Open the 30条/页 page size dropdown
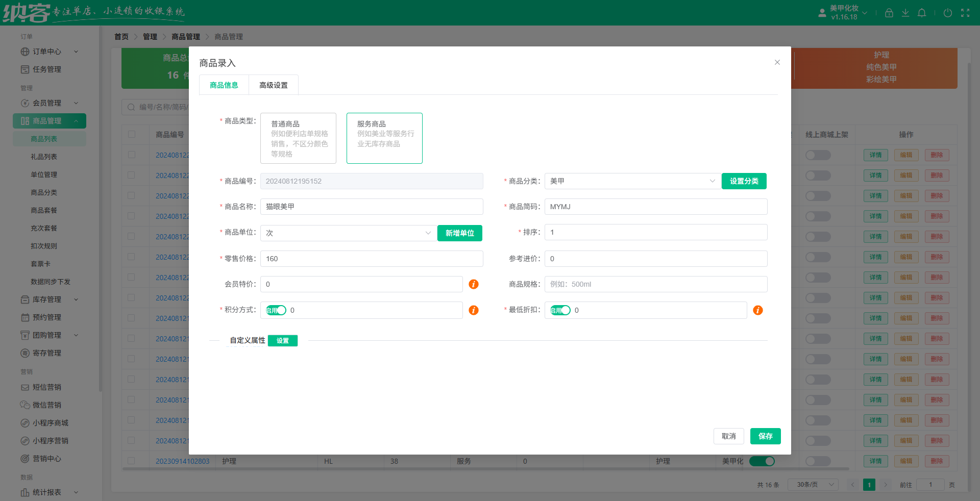This screenshot has width=980, height=501. point(813,485)
